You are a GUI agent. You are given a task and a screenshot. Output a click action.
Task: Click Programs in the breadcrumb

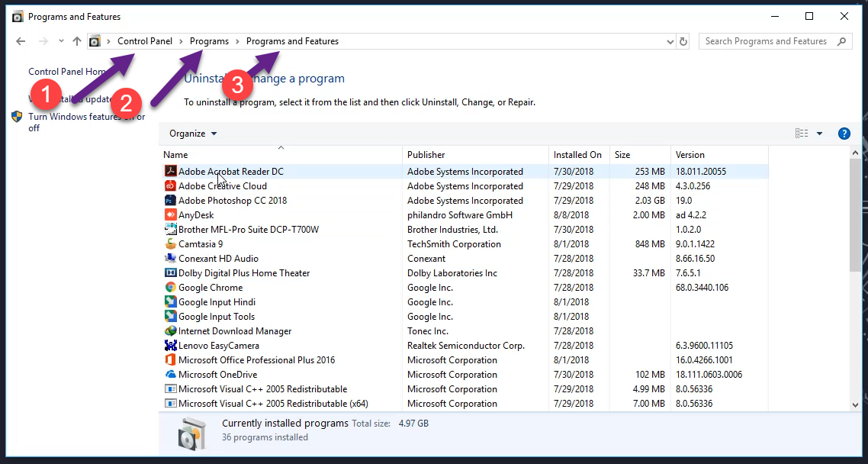pos(209,41)
